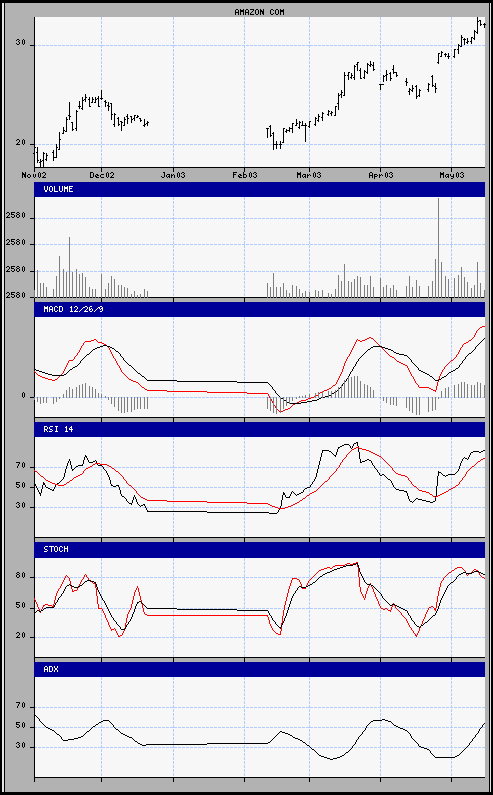Select the VOLUME panel header
The width and height of the screenshot is (493, 795).
pyautogui.click(x=259, y=189)
